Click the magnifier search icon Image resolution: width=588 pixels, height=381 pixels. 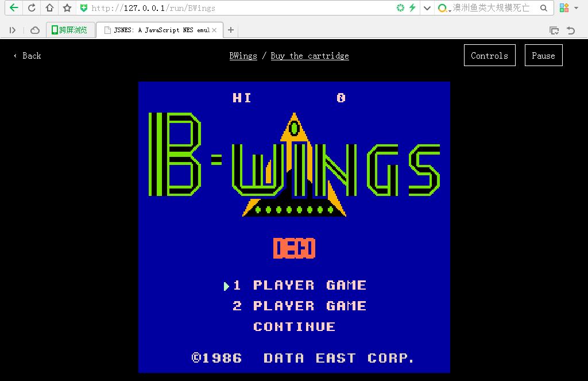click(544, 8)
